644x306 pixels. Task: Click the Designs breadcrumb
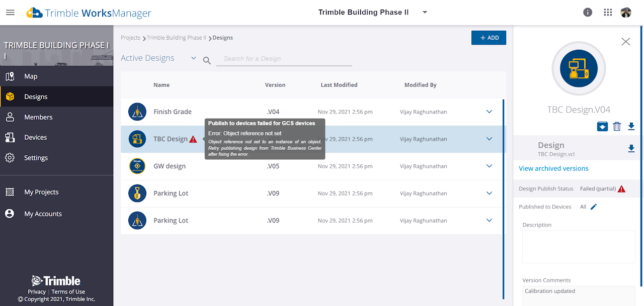(x=223, y=38)
